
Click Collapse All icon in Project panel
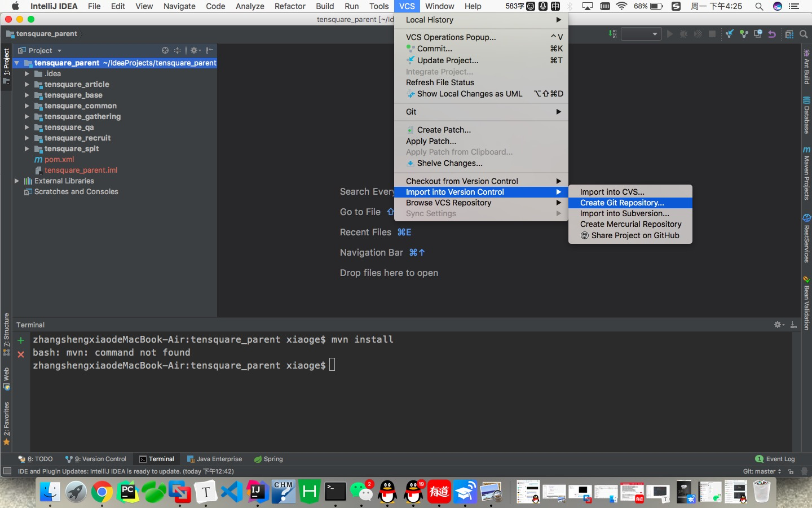click(x=177, y=50)
